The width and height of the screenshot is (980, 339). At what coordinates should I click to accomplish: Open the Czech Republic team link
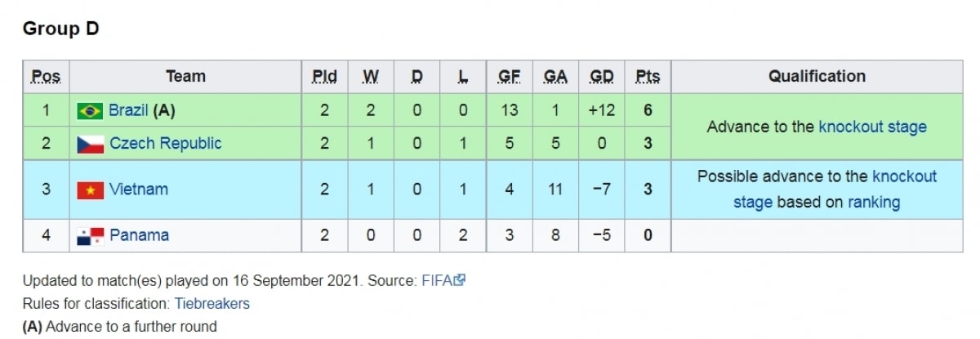tap(166, 144)
